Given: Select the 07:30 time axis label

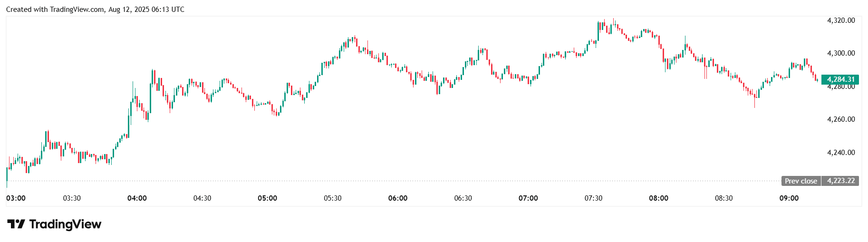Looking at the screenshot, I should 593,198.
